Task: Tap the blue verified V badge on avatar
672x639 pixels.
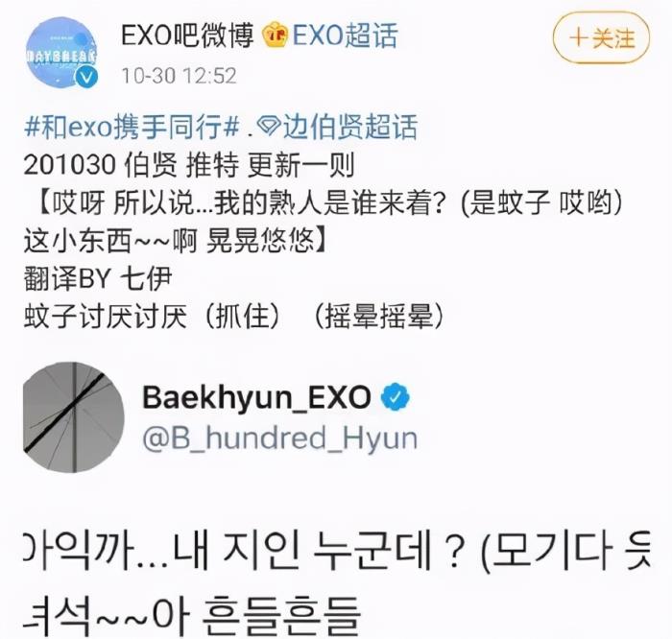Action: pyautogui.click(x=86, y=78)
